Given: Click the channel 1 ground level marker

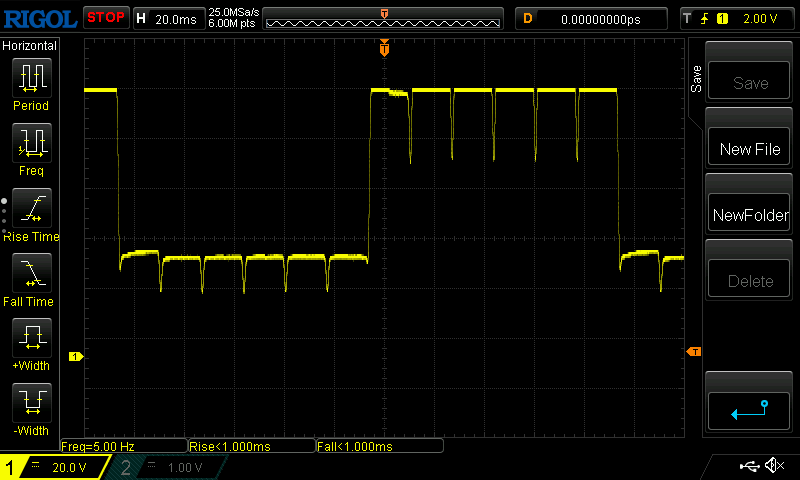Looking at the screenshot, I should pyautogui.click(x=76, y=357).
